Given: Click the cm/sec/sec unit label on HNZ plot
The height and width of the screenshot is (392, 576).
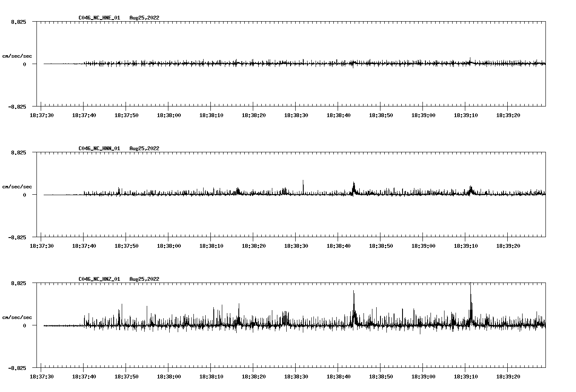Looking at the screenshot, I should (17, 317).
